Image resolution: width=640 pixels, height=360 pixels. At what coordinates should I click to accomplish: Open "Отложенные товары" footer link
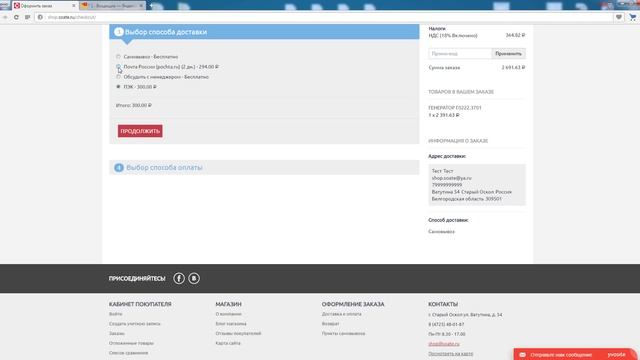pyautogui.click(x=131, y=343)
